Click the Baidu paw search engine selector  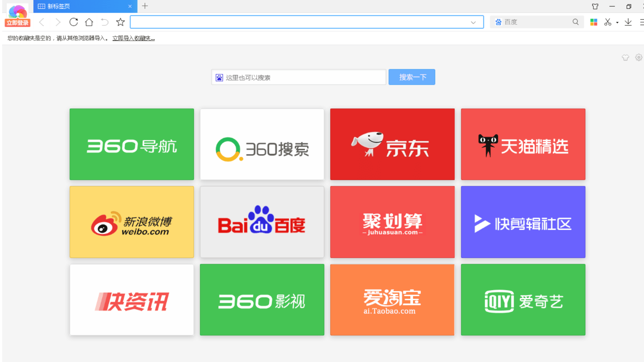[x=498, y=22]
